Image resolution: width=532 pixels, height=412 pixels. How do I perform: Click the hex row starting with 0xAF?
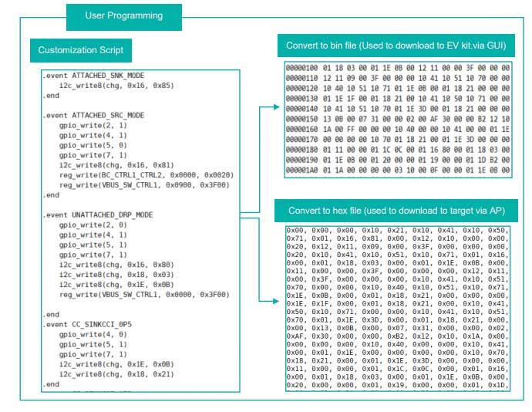coord(398,336)
